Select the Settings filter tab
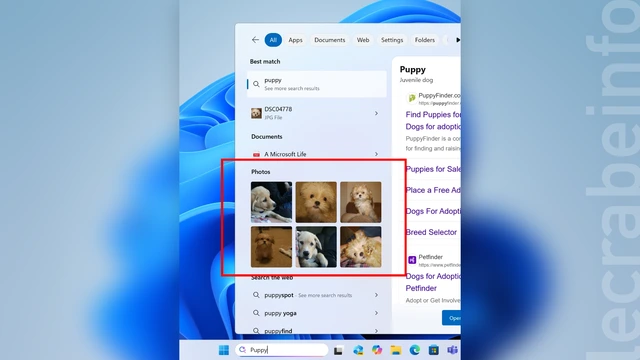The height and width of the screenshot is (360, 640). point(392,40)
